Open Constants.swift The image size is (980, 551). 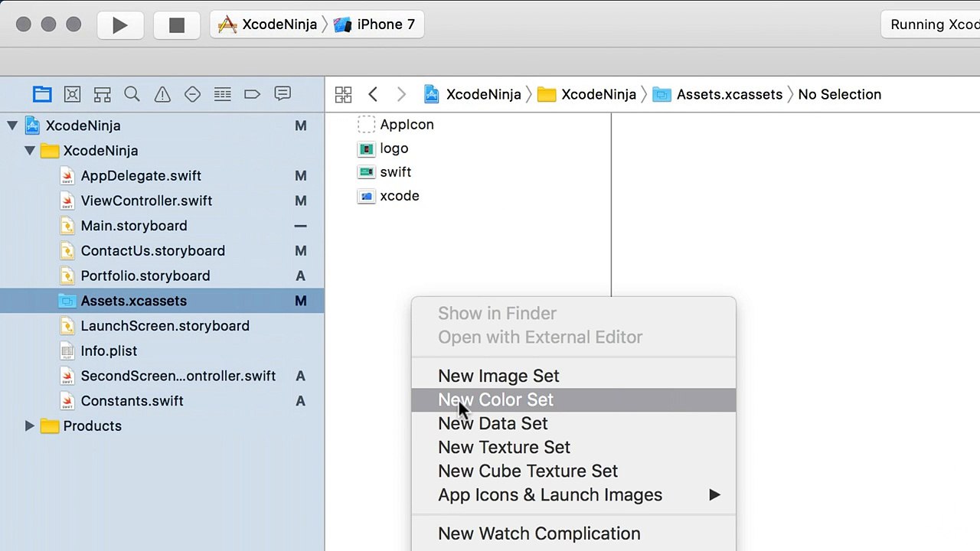pos(162,401)
